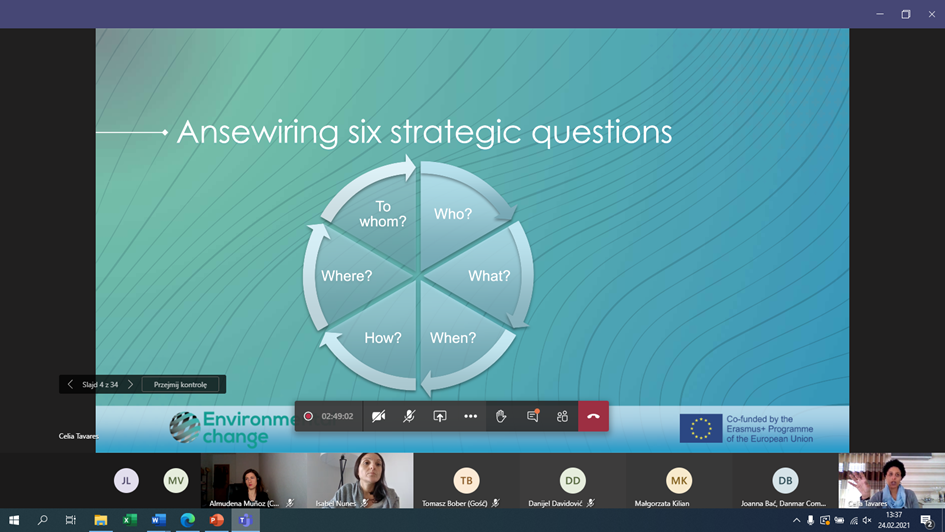This screenshot has width=945, height=532.
Task: Go to the previous slide
Action: (70, 384)
